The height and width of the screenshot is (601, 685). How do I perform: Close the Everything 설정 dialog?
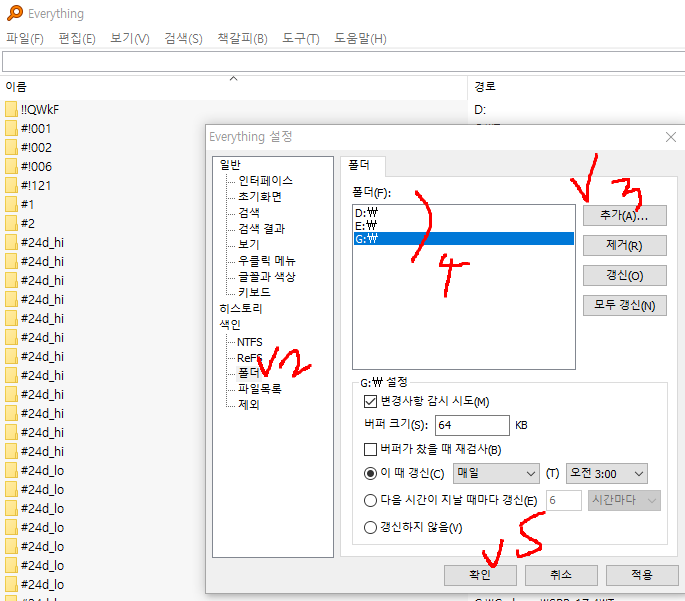click(671, 137)
